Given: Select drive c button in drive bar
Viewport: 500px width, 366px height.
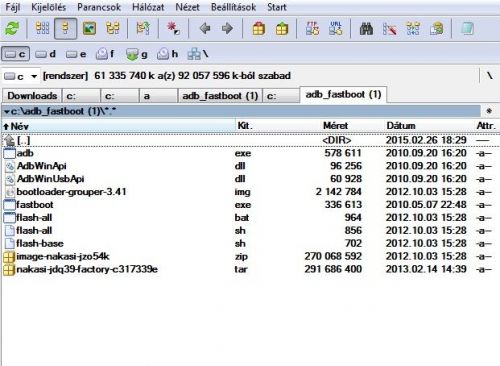Looking at the screenshot, I should [x=15, y=54].
